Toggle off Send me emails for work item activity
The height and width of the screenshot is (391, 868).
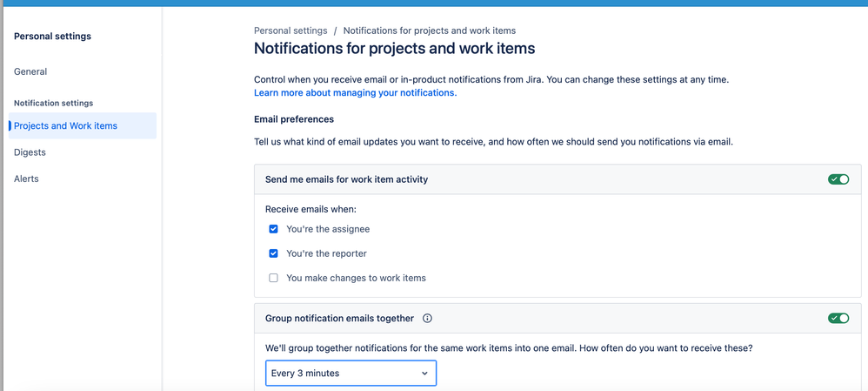[838, 179]
